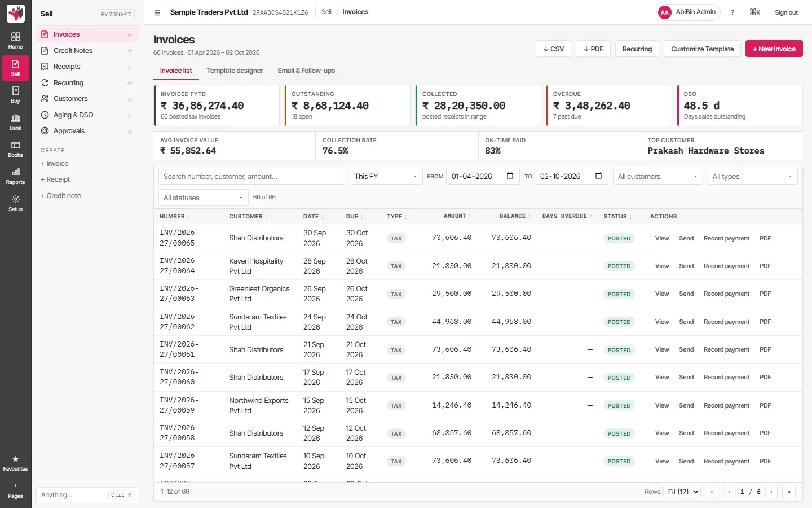Open the command palette ⌘K shortcut
812x508 pixels.
click(x=754, y=12)
